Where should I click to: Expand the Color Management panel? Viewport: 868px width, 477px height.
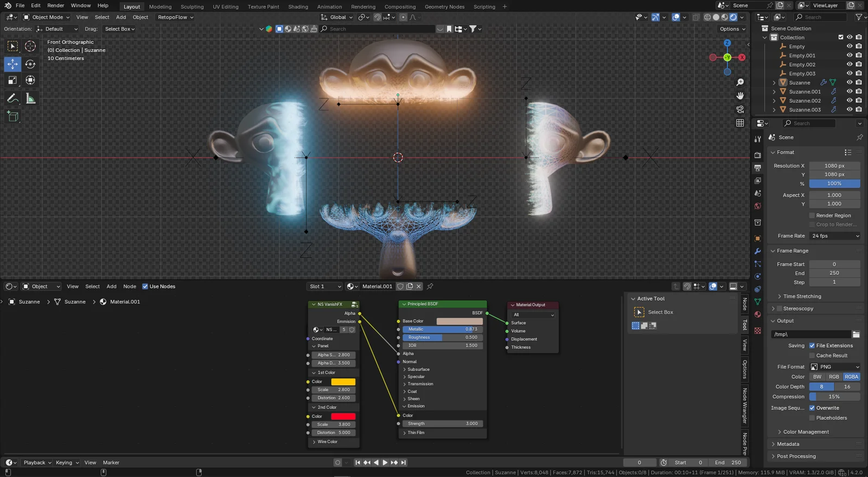(806, 432)
